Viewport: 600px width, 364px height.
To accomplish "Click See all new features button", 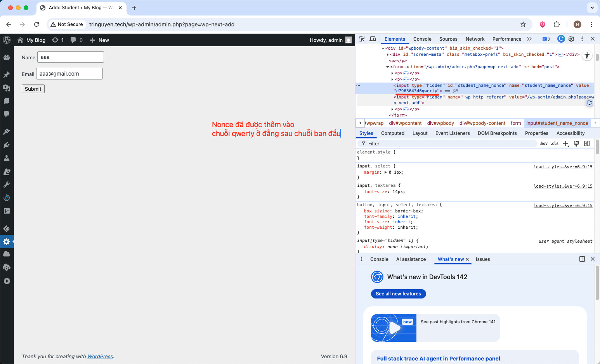I will (398, 294).
